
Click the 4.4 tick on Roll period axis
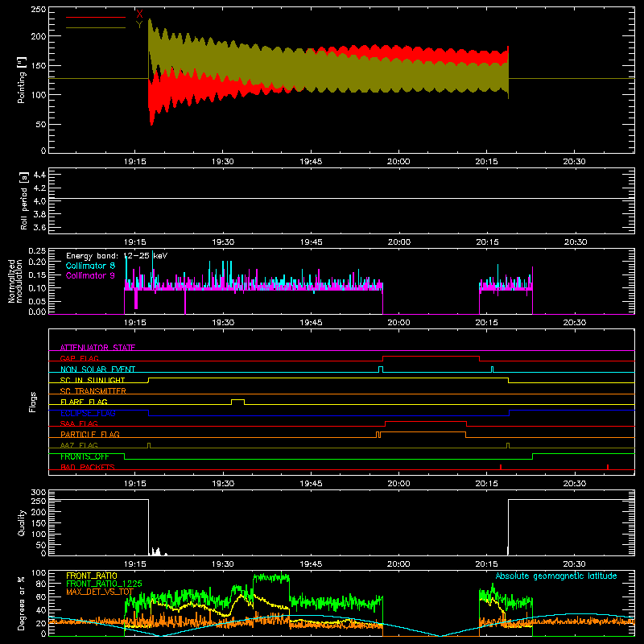point(39,175)
